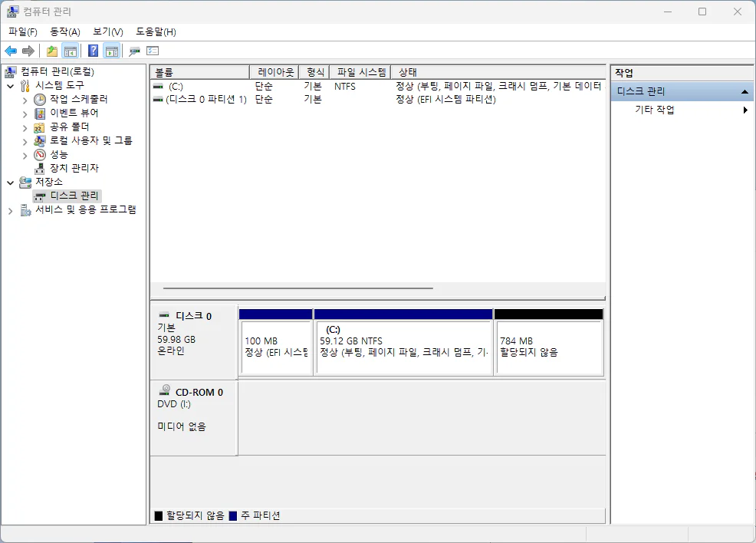The height and width of the screenshot is (543, 756).
Task: Click the 공유 폴더 icon
Action: coord(40,127)
